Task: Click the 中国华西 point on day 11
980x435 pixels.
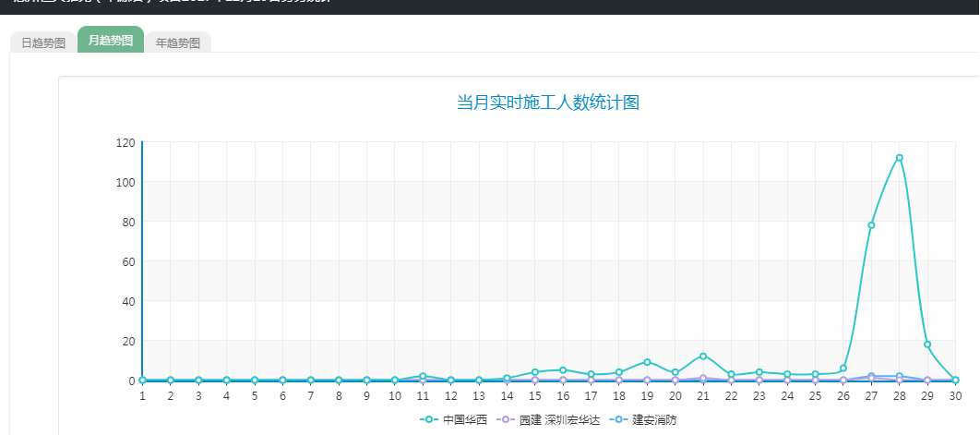Action: point(423,376)
